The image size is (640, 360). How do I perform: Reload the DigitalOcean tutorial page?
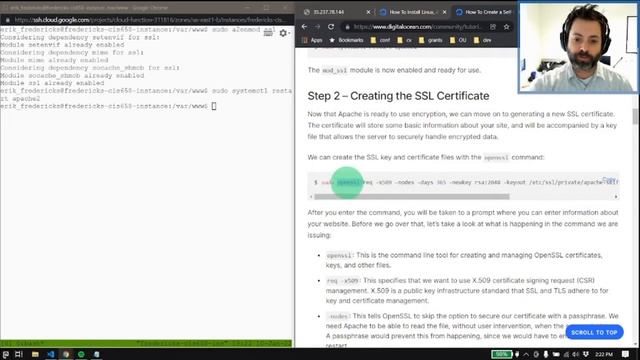(x=331, y=27)
